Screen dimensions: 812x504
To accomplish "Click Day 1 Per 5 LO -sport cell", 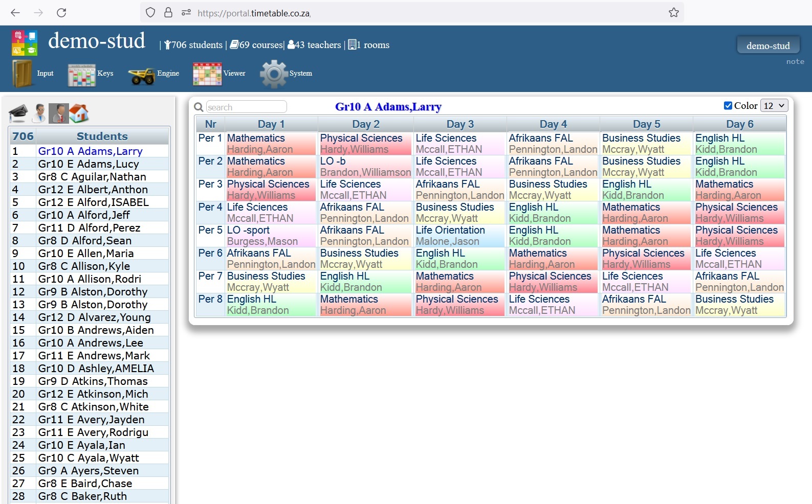I will [271, 236].
